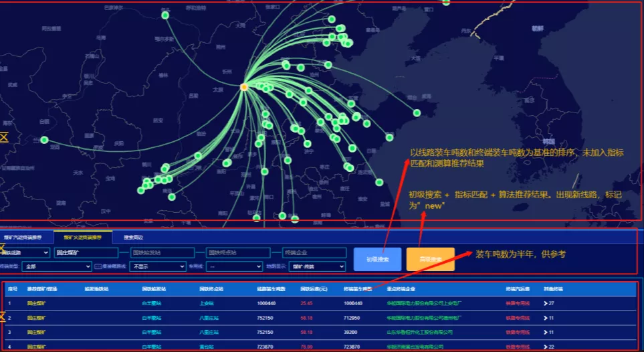Click line tonnage 752150 in row 2
644x352 pixels.
point(265,318)
